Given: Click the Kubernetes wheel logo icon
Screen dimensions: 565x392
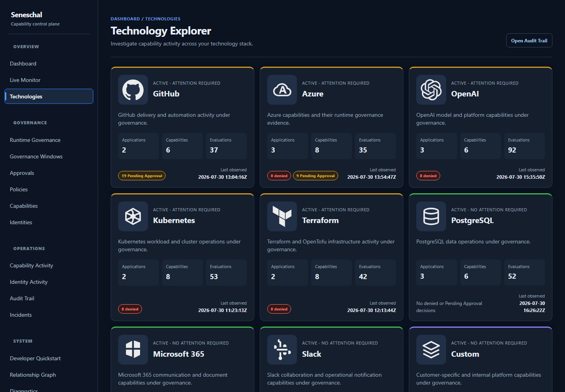Looking at the screenshot, I should pos(133,216).
